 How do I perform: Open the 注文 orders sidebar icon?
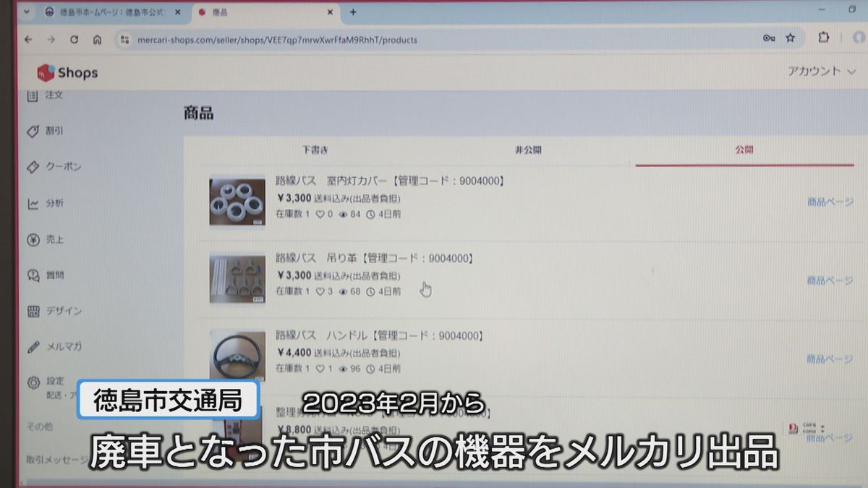[33, 95]
